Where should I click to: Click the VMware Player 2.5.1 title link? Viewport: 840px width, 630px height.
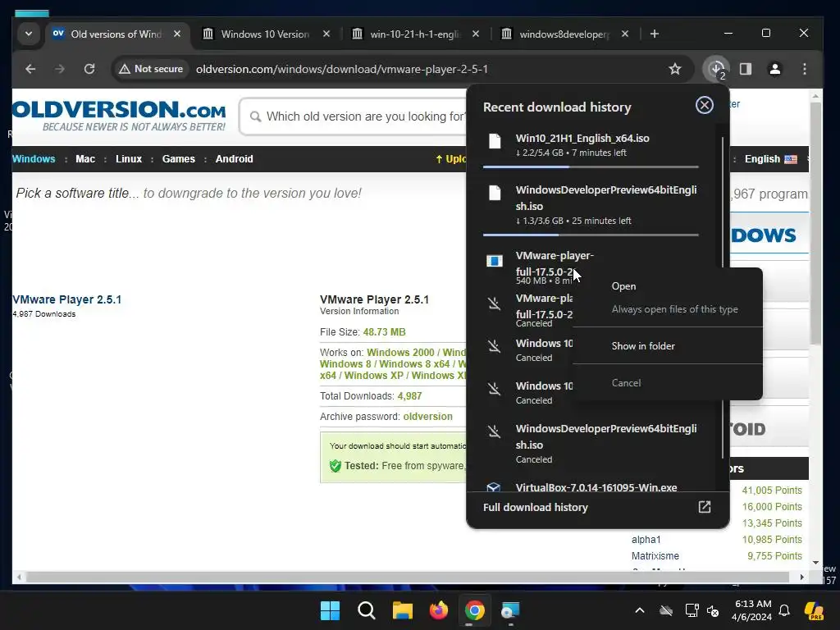pos(67,299)
